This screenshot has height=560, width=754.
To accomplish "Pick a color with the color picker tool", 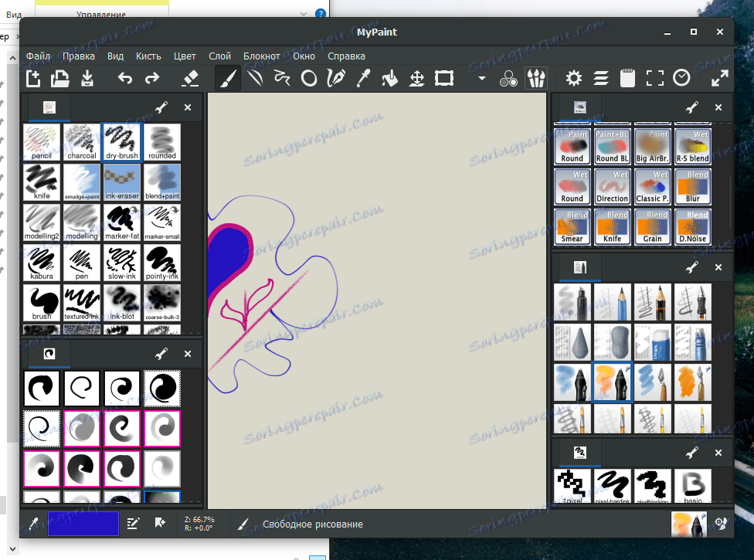I will click(363, 77).
